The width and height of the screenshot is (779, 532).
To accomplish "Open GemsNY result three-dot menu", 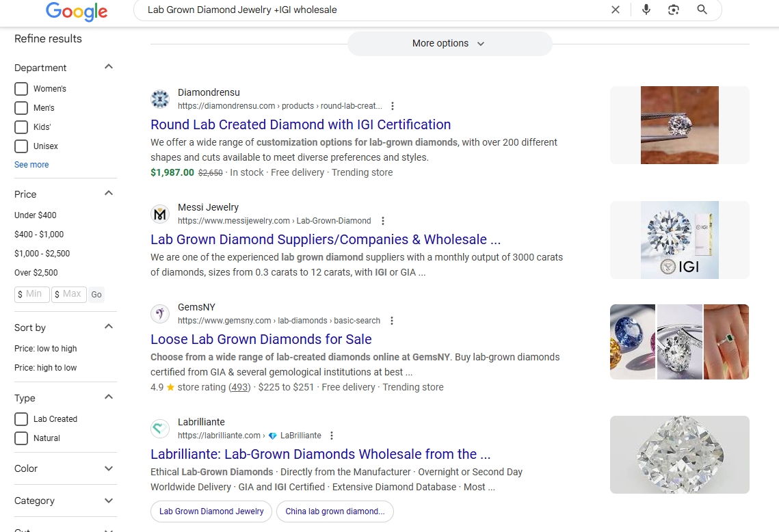I will click(391, 321).
